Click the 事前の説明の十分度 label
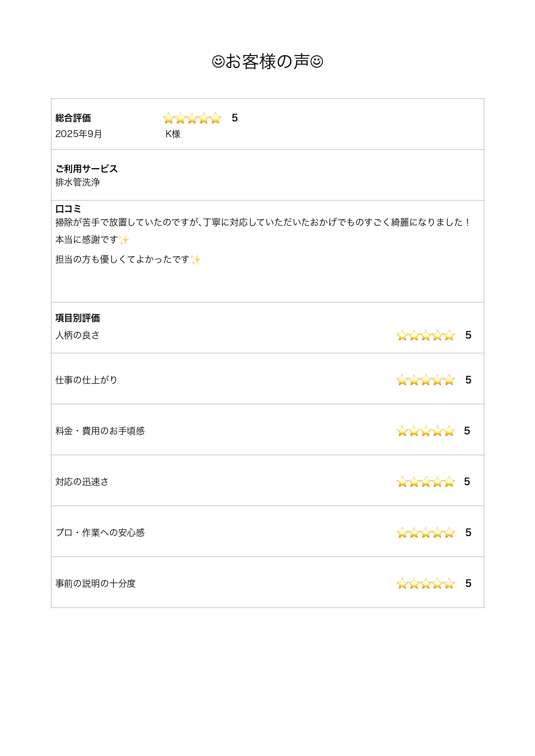Viewport: 535px width, 756px height. [95, 584]
